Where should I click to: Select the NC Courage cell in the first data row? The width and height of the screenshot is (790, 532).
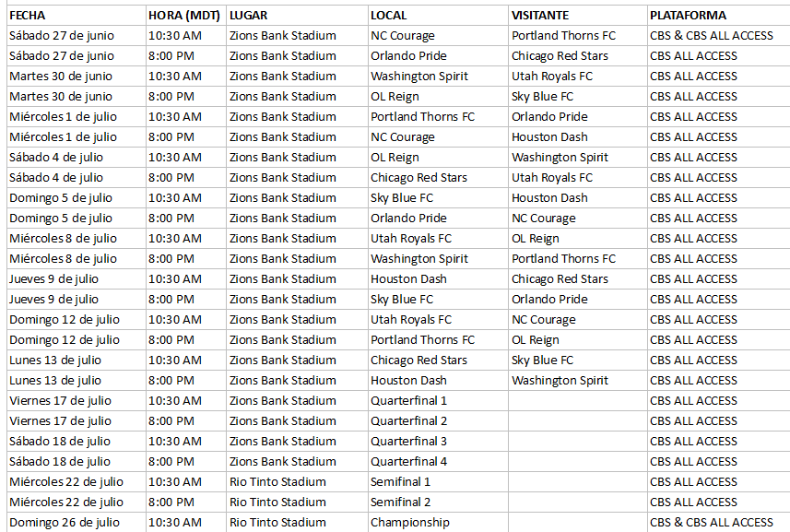439,36
